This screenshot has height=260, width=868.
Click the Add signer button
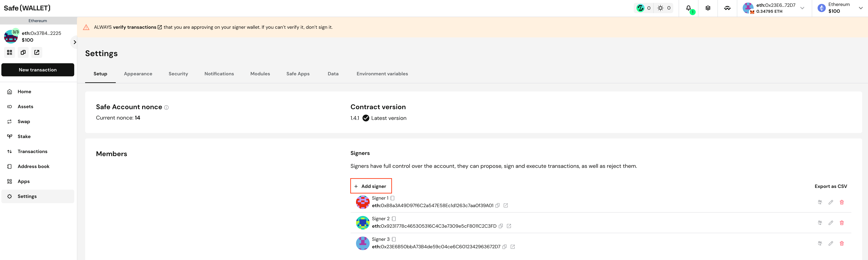[x=371, y=186]
